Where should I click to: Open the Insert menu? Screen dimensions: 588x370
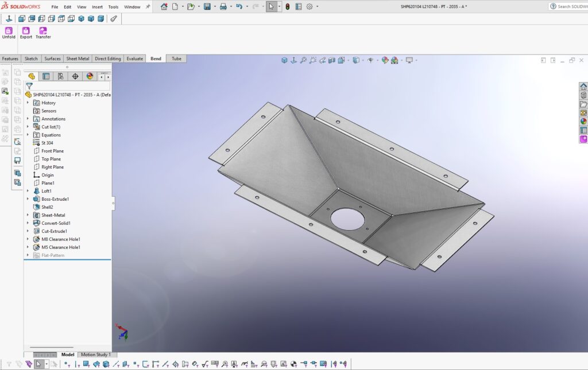click(97, 7)
